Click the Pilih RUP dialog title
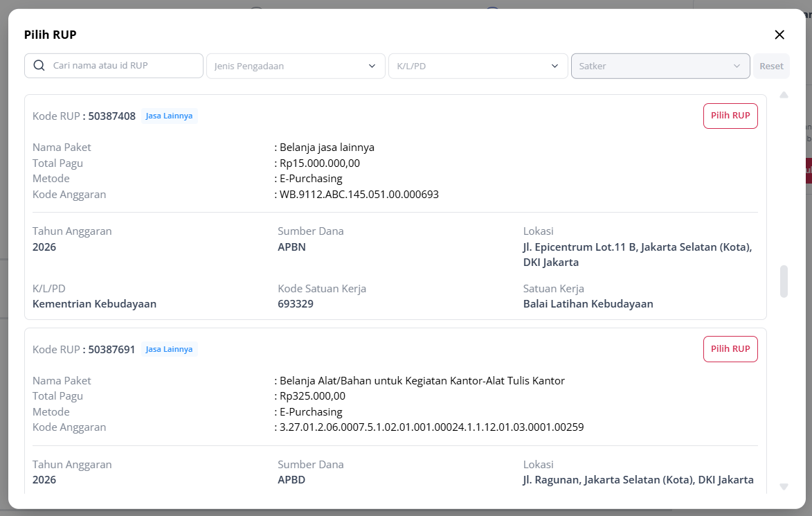Image resolution: width=812 pixels, height=516 pixels. [x=51, y=35]
